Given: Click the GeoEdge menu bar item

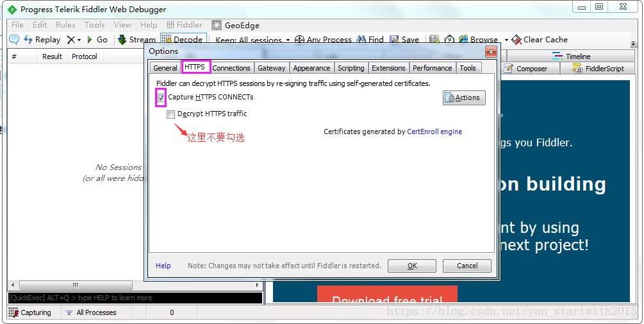Looking at the screenshot, I should 236,25.
